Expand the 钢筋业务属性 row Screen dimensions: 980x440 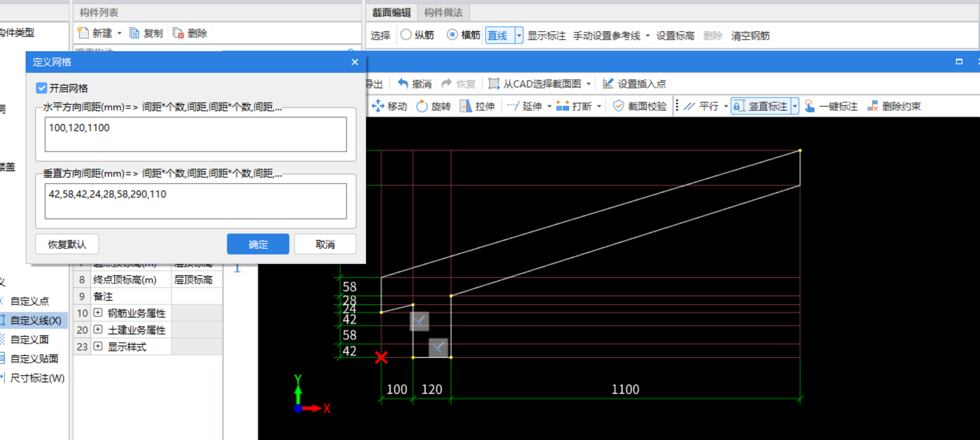pyautogui.click(x=98, y=313)
